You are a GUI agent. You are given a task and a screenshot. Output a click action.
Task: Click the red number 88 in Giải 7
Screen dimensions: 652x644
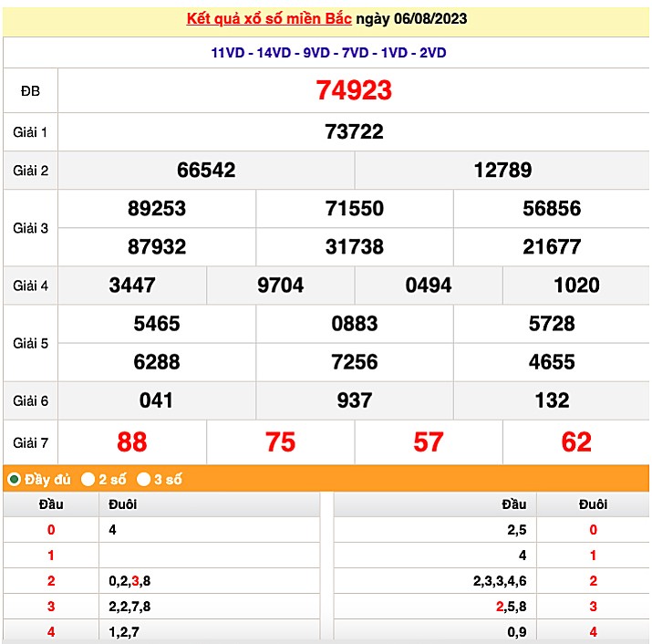pos(132,442)
